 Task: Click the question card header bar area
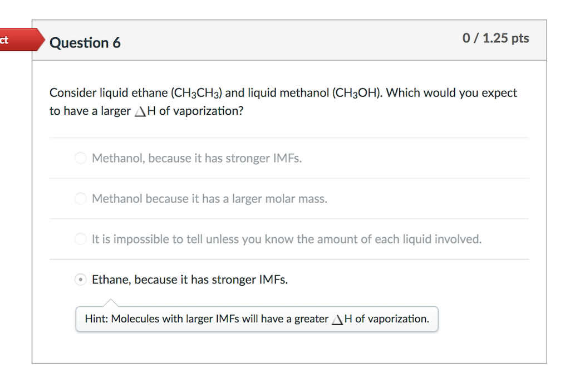289,40
